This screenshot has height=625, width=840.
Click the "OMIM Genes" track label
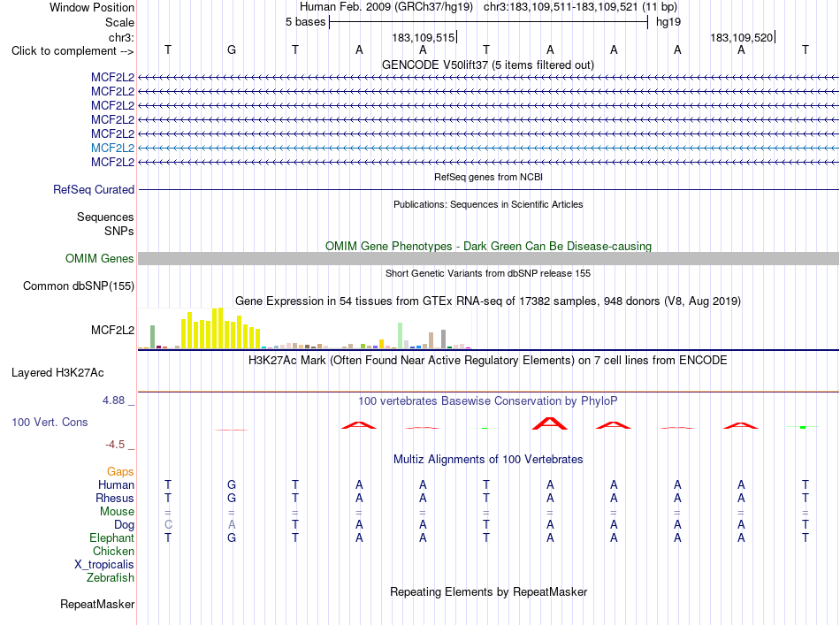pos(99,259)
